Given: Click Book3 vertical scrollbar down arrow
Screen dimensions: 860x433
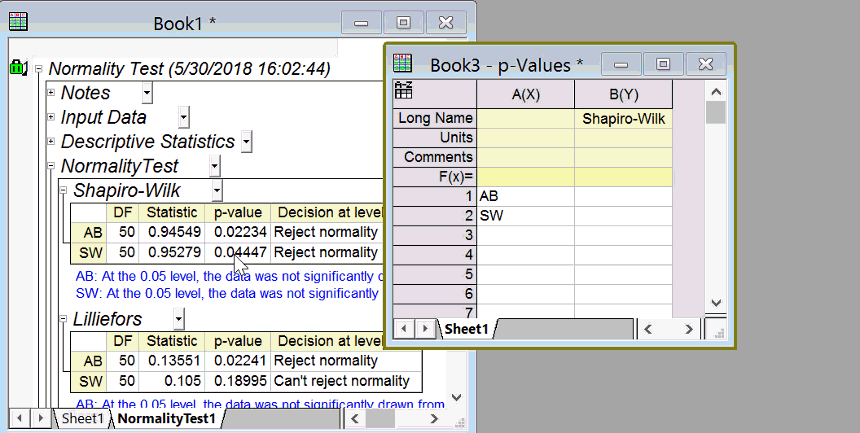Looking at the screenshot, I should coord(715,302).
